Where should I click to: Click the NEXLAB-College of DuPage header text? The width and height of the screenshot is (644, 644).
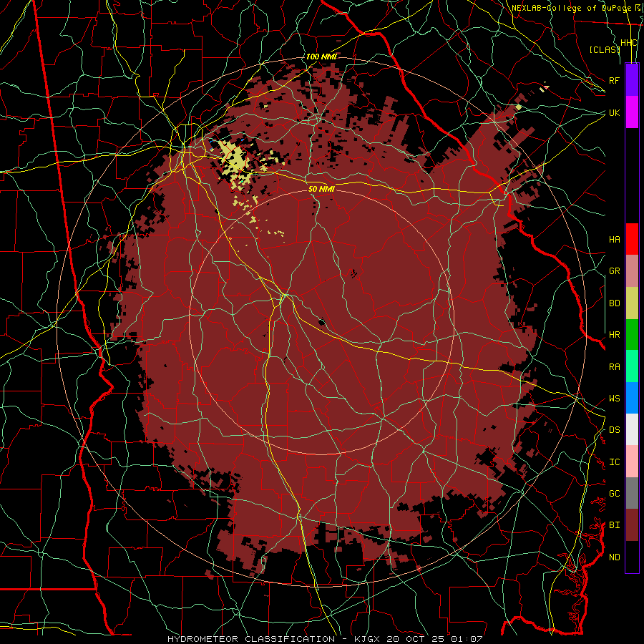(x=572, y=8)
